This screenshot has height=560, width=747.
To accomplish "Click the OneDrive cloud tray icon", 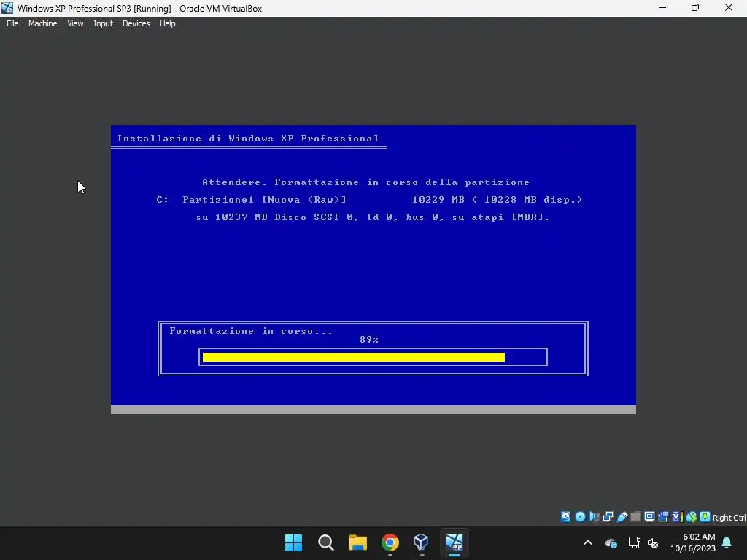I will click(x=611, y=542).
